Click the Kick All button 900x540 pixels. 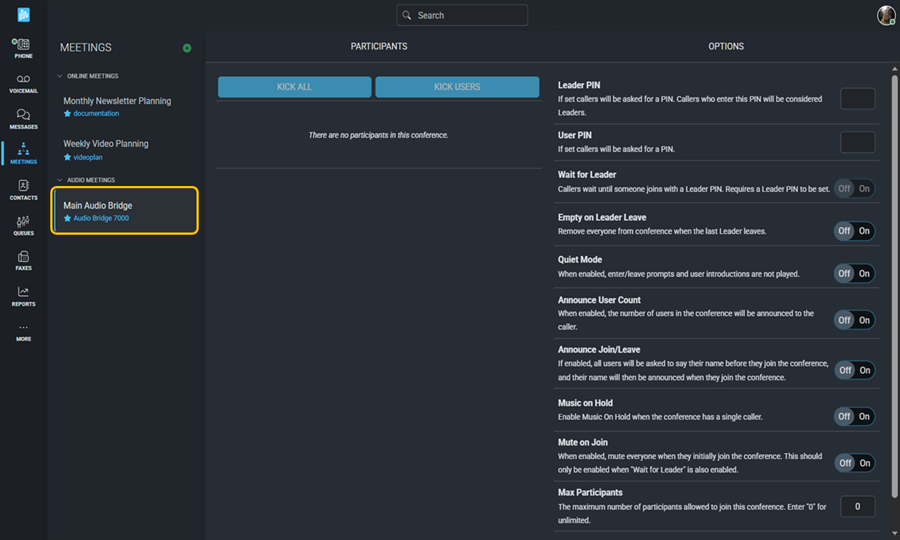294,87
